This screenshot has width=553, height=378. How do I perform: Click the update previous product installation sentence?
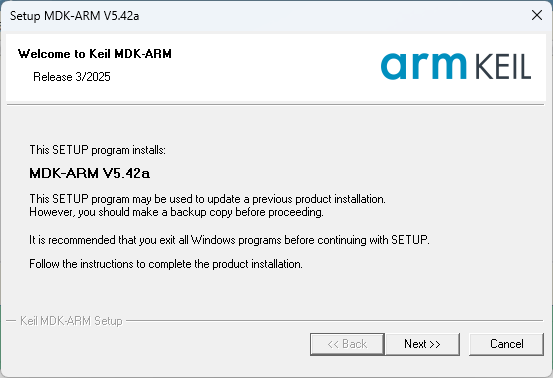tap(207, 199)
